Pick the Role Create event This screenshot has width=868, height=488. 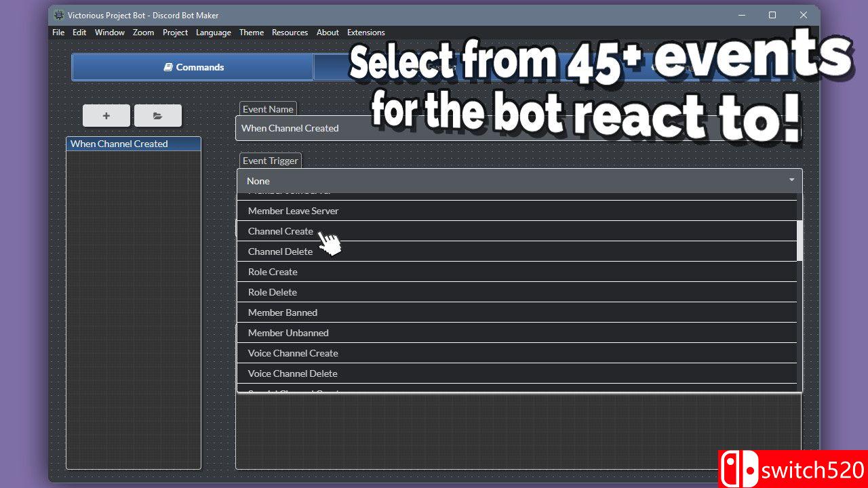click(273, 272)
